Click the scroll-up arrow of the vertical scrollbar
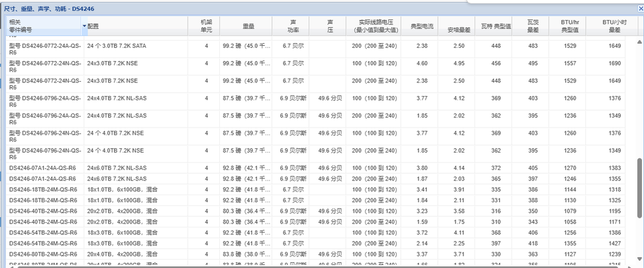644x268 pixels. 639,41
